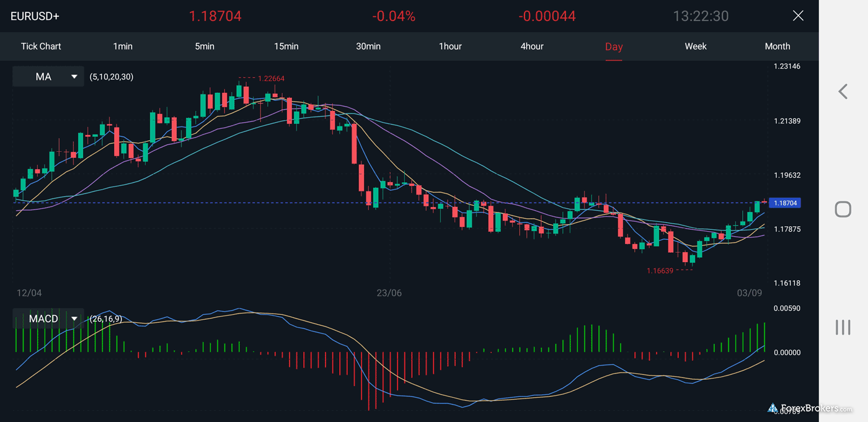868x422 pixels.
Task: Tap the -0.00044 change value
Action: pyautogui.click(x=547, y=16)
